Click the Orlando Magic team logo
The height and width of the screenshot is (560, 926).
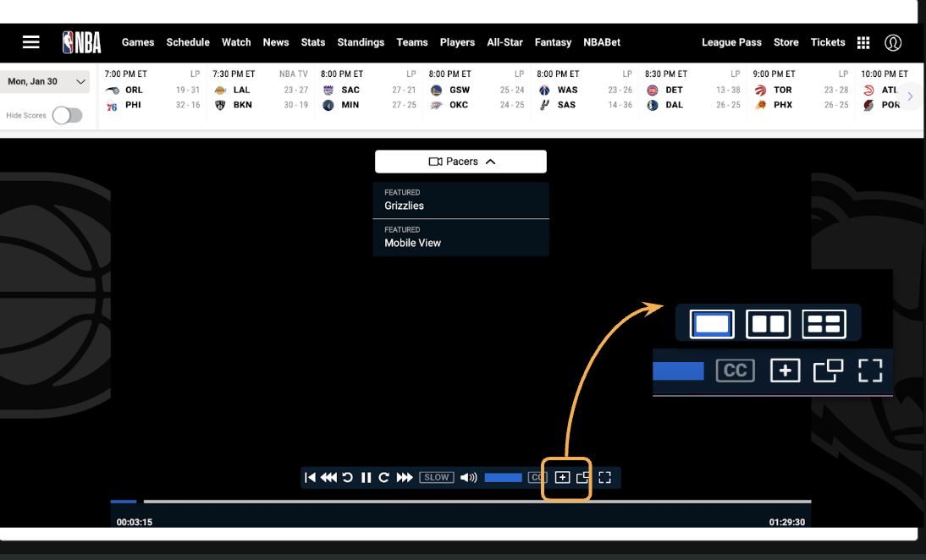point(113,91)
